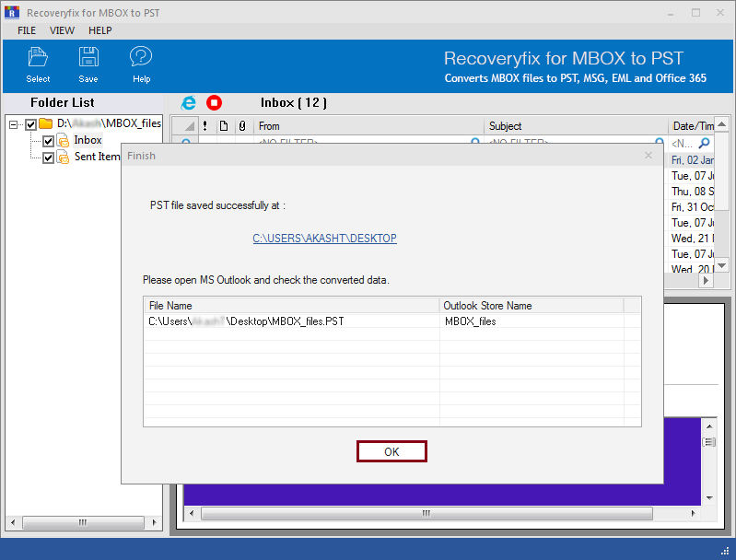736x560 pixels.
Task: Click folder list horizontal scrollbar thumb
Action: pyautogui.click(x=83, y=522)
